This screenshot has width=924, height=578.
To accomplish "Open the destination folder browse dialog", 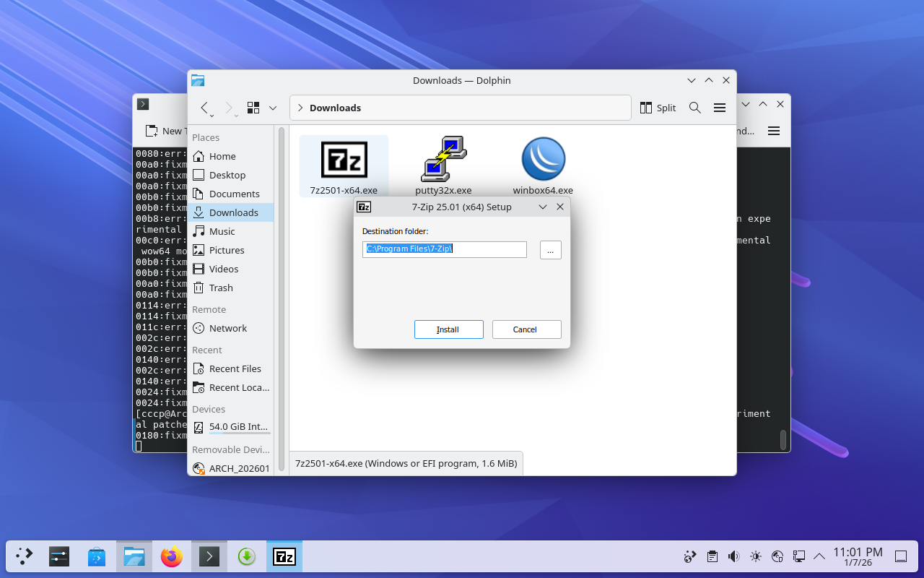I will pos(550,250).
